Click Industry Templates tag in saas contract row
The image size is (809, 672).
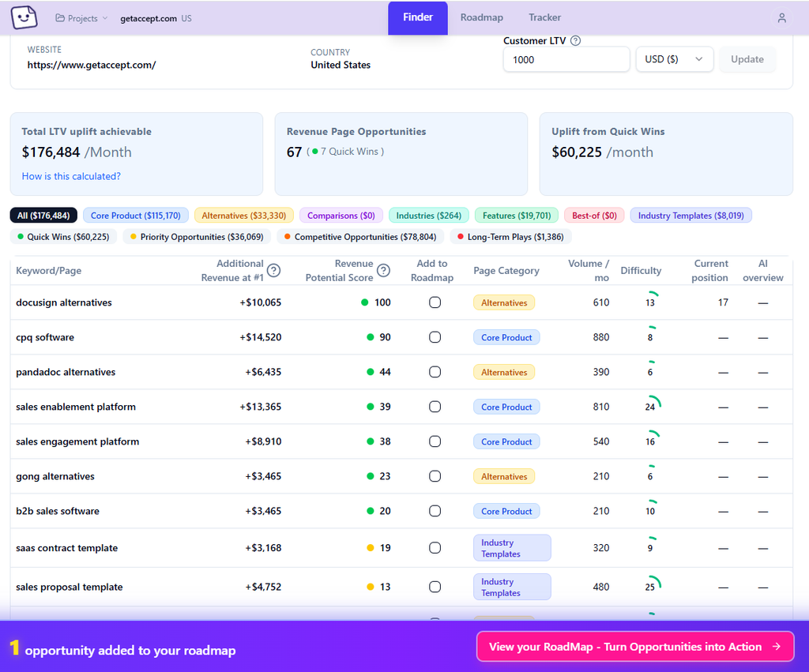point(512,548)
